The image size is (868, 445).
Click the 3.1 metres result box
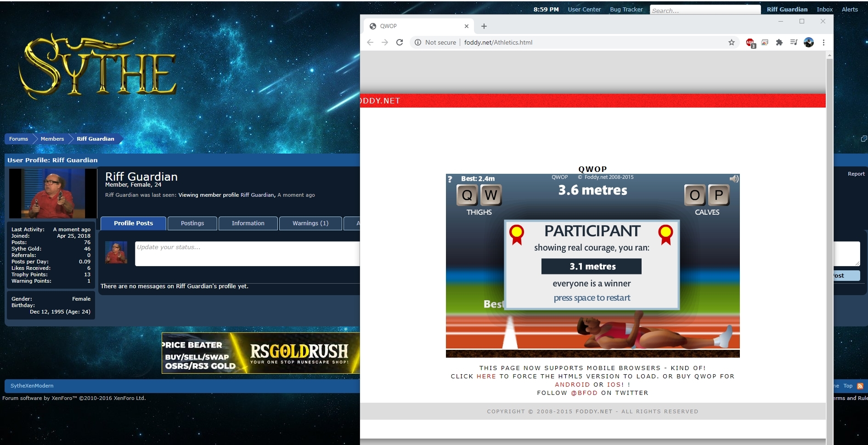[x=592, y=266]
